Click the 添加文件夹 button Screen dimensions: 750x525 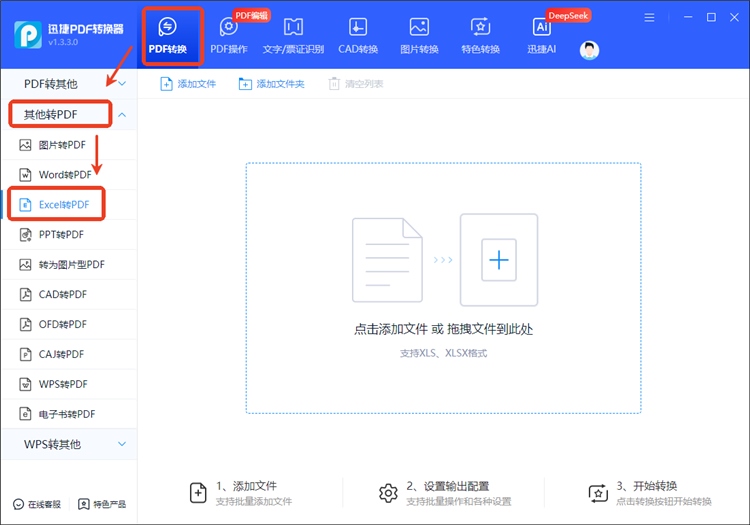click(x=272, y=84)
